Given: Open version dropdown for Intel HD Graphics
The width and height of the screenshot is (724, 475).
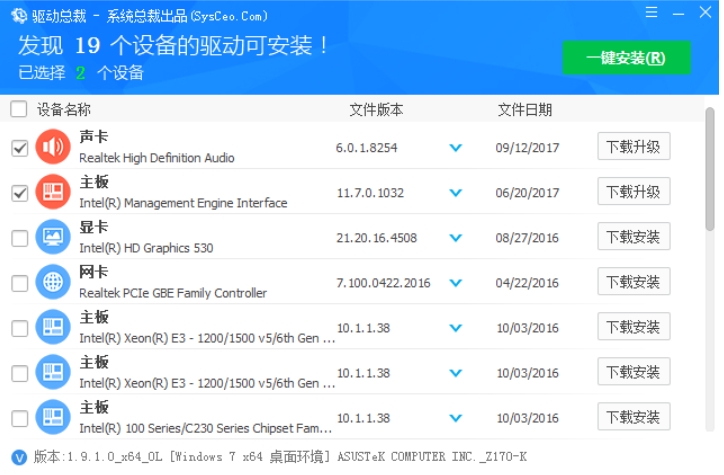Looking at the screenshot, I should pyautogui.click(x=456, y=238).
